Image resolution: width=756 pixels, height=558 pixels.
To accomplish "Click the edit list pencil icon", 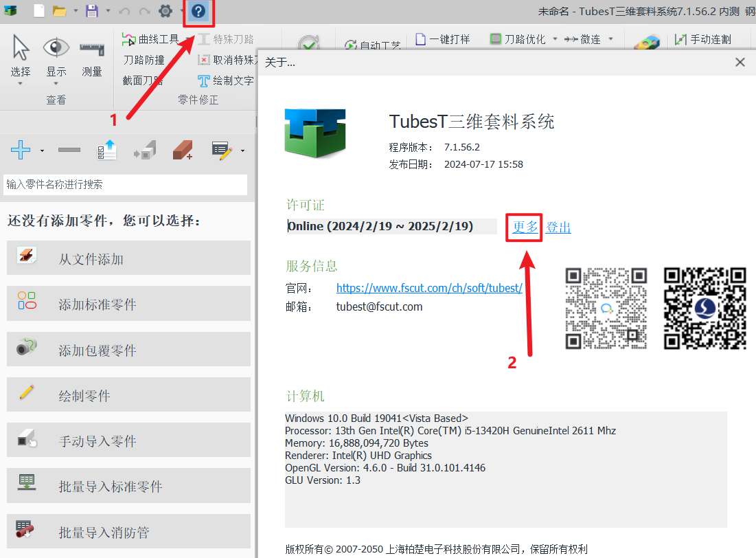I will pyautogui.click(x=222, y=150).
